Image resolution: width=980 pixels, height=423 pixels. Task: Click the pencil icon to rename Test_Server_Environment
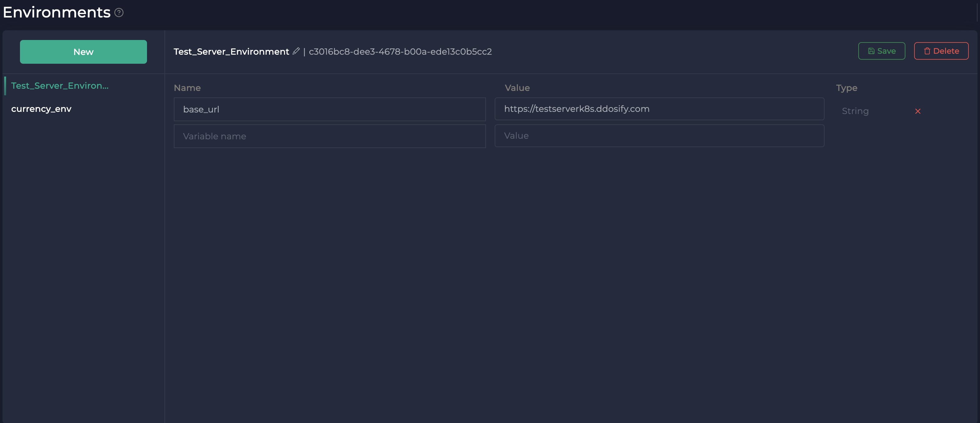pos(296,51)
